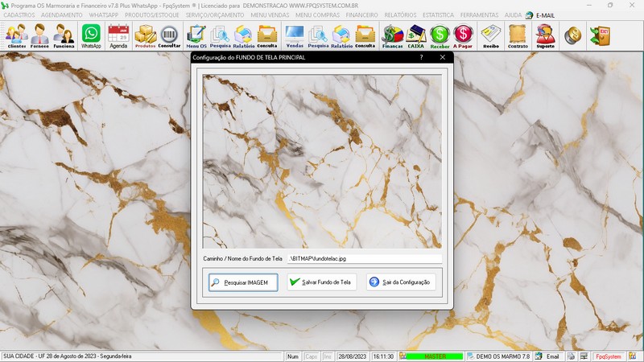
Task: Click the gold coin toolbar icon
Action: (x=572, y=36)
